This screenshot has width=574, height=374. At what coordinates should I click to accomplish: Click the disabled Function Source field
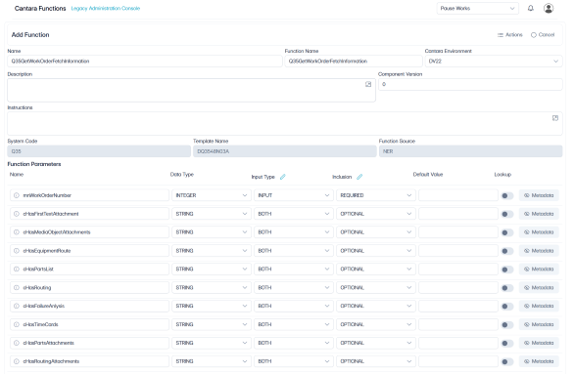470,151
